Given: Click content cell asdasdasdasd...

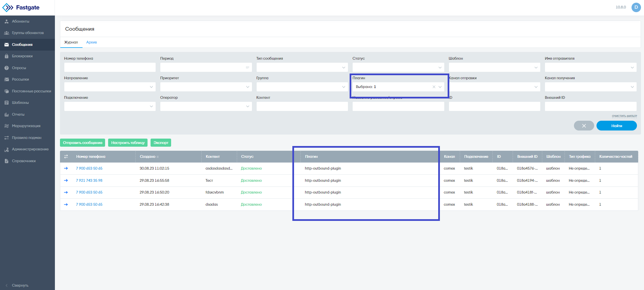Looking at the screenshot, I should (219, 168).
